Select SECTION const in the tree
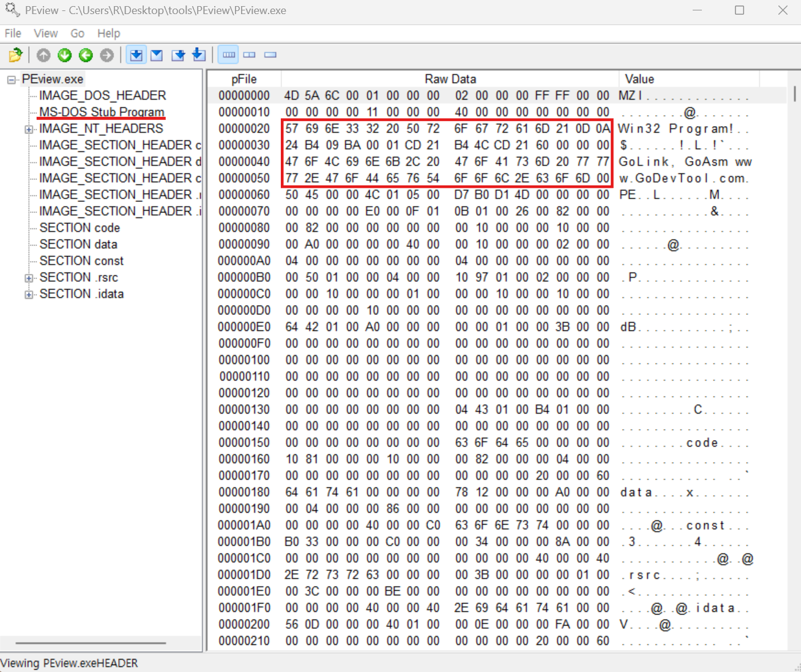Screen dimensions: 801x672 [x=81, y=261]
